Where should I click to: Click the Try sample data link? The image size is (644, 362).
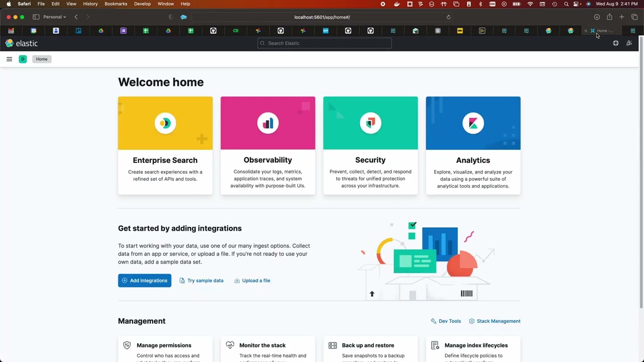point(201,281)
